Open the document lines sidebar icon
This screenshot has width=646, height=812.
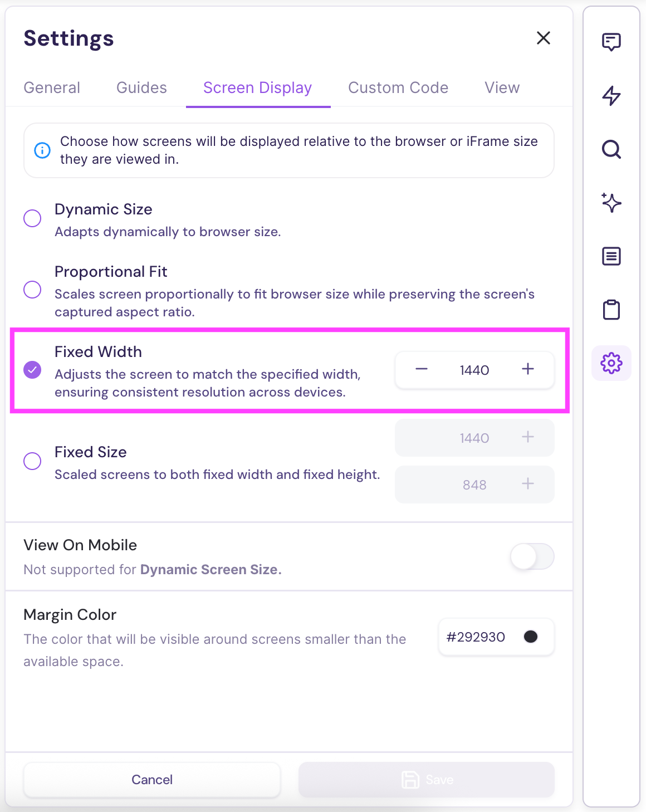[x=611, y=256]
